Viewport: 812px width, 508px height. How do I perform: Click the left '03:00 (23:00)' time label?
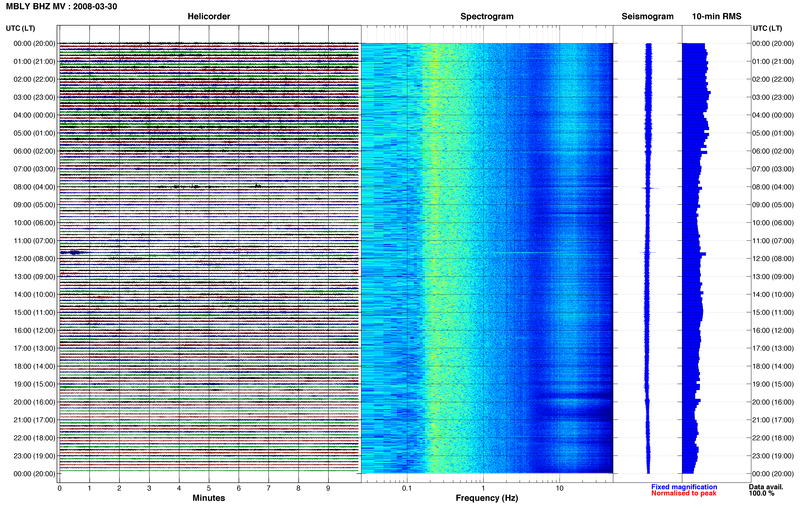click(34, 97)
